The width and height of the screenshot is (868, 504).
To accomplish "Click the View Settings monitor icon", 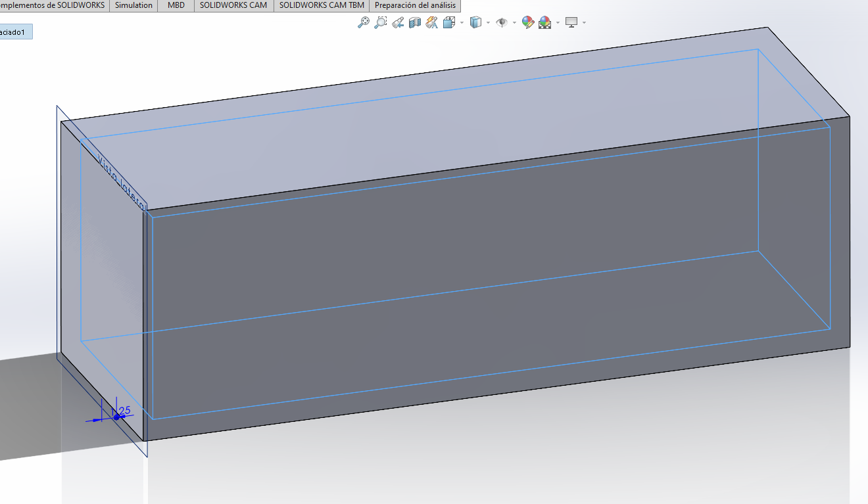I will [x=571, y=22].
